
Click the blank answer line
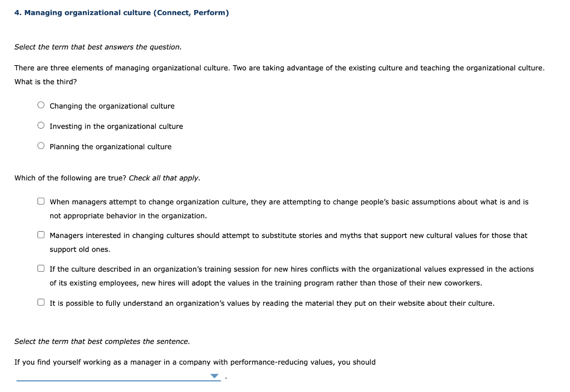[x=111, y=380]
